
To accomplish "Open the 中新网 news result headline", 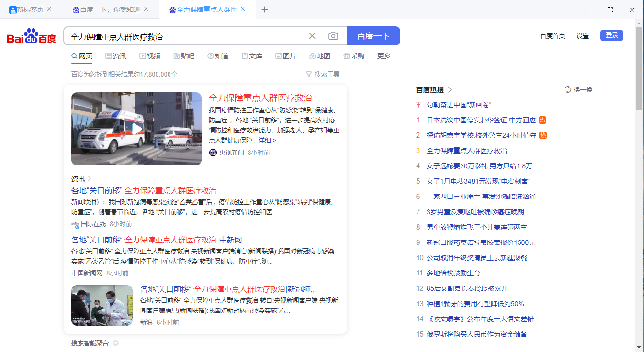I will click(x=157, y=240).
